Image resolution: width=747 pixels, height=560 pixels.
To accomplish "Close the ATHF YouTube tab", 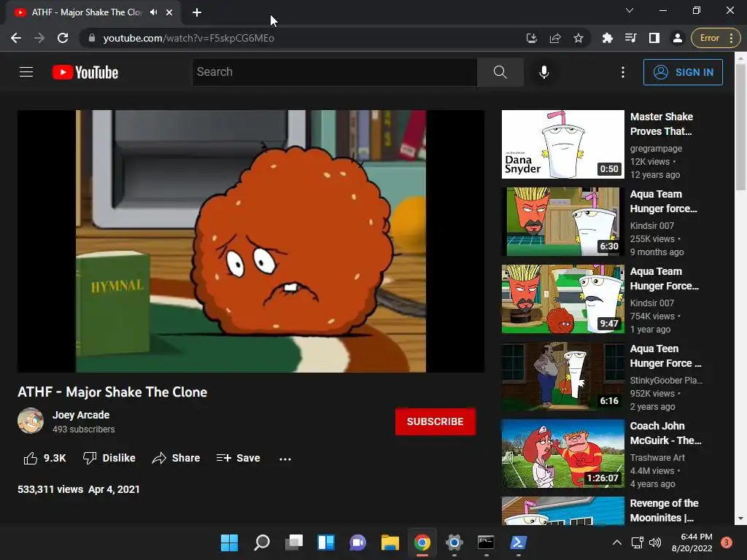I will coord(169,12).
